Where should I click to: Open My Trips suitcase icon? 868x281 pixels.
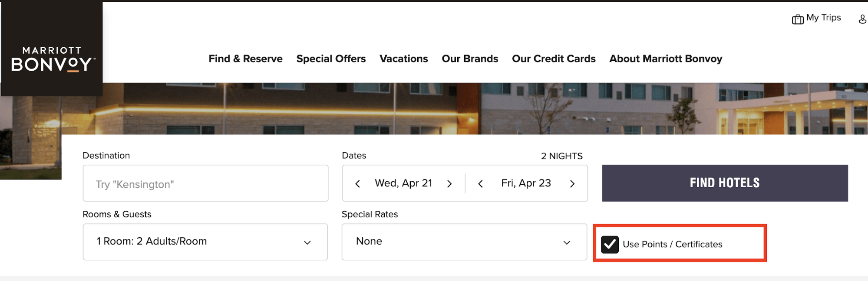coord(798,19)
